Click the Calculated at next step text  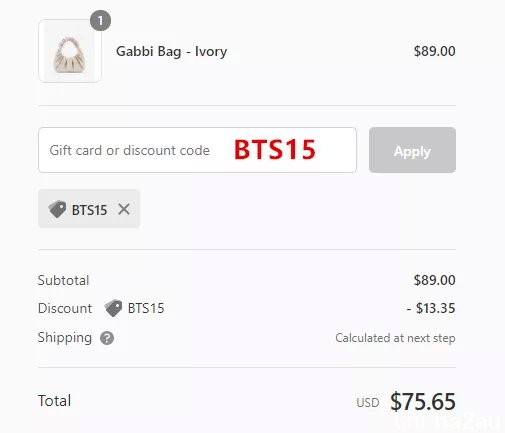[395, 338]
